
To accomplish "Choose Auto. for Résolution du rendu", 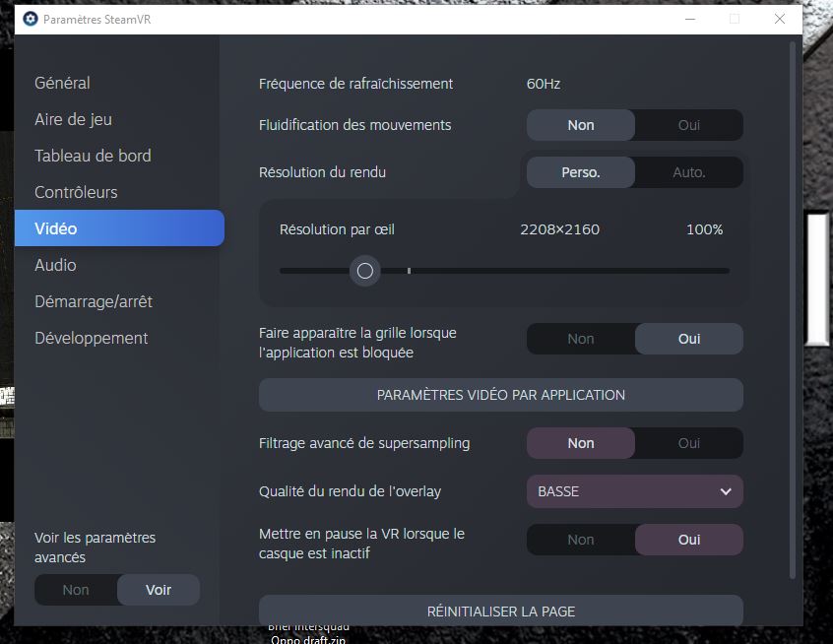I will pyautogui.click(x=689, y=172).
